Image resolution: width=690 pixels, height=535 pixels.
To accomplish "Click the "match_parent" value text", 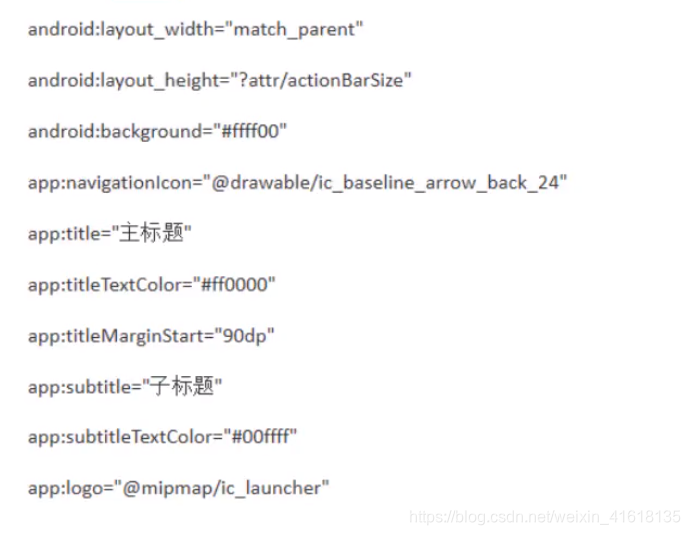I will point(294,30).
